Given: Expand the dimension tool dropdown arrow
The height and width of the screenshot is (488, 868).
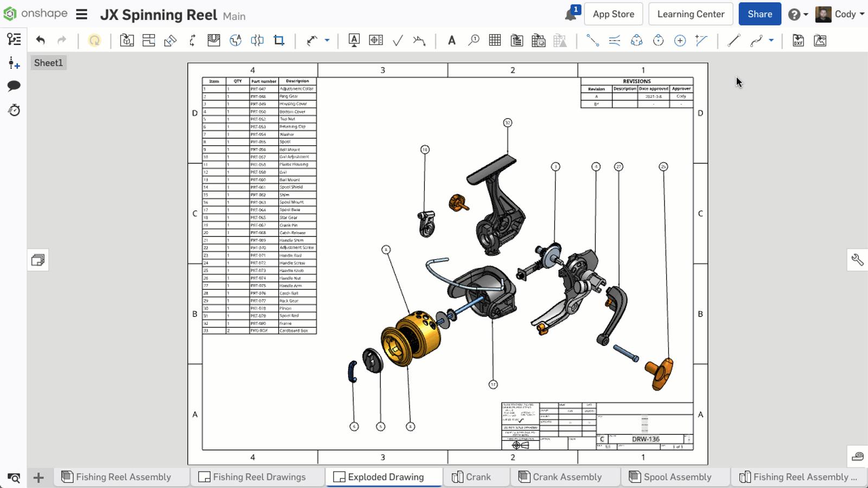Looking at the screenshot, I should 327,40.
